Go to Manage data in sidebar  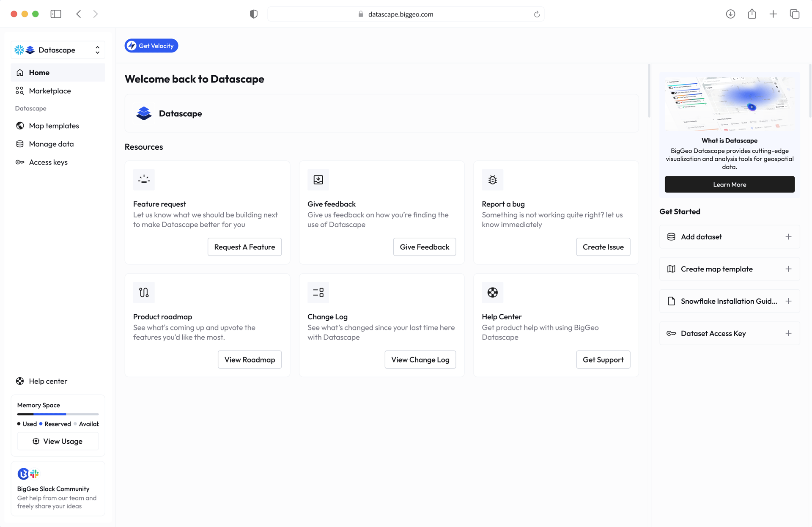[51, 144]
